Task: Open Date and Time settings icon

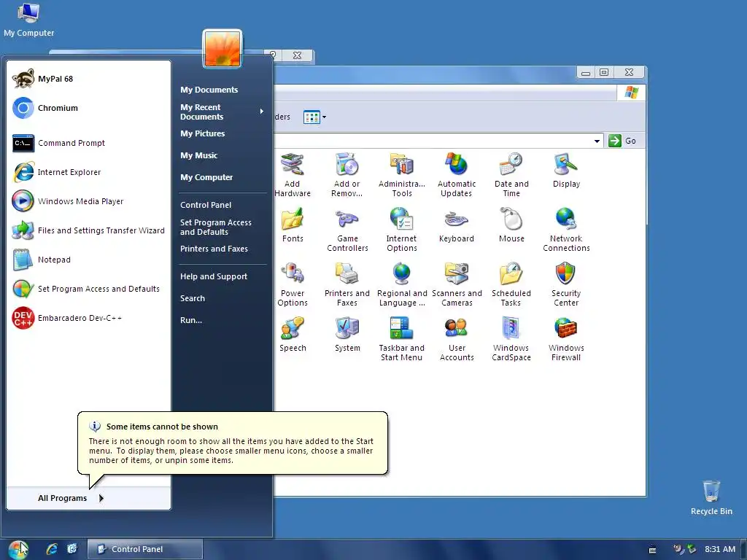Action: [511, 175]
